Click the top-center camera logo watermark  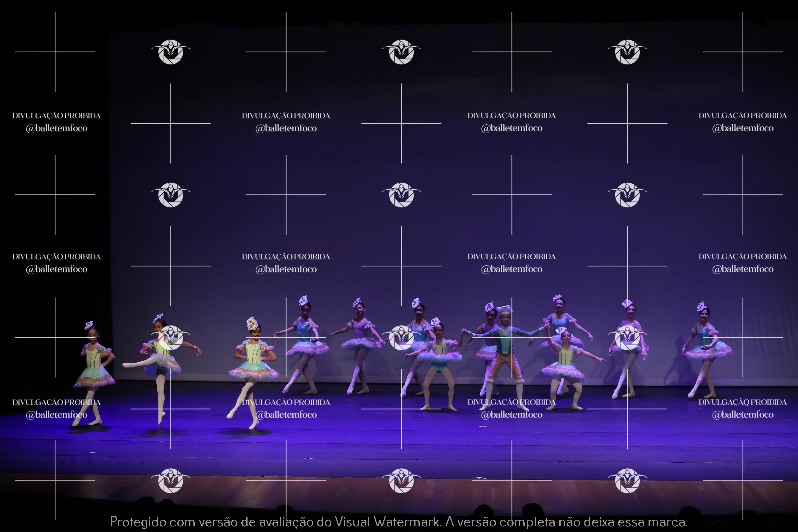[x=401, y=52]
